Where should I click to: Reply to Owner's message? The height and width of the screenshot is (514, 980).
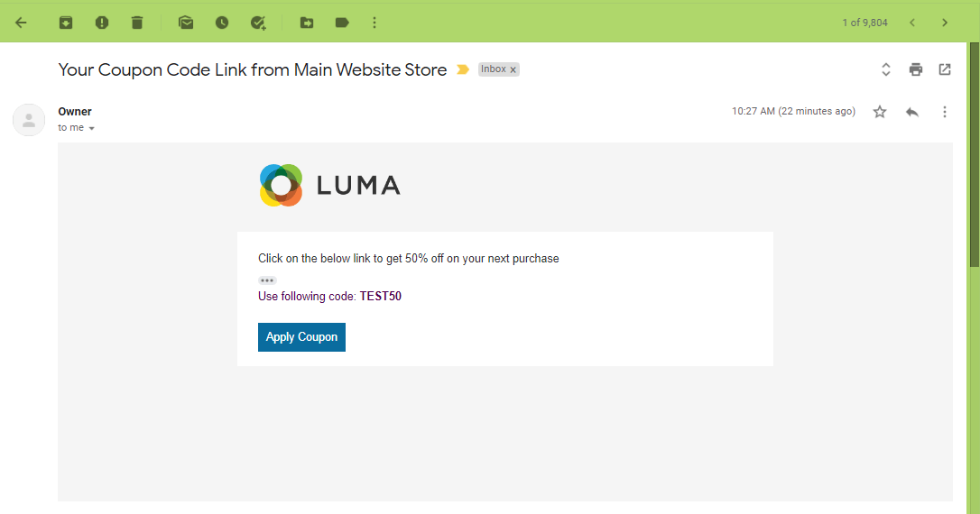coord(912,112)
